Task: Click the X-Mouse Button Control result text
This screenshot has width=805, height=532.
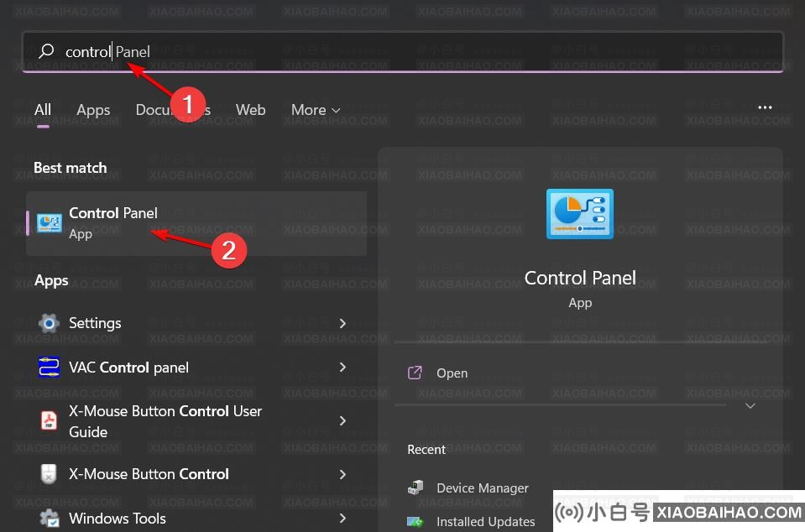Action: tap(149, 474)
